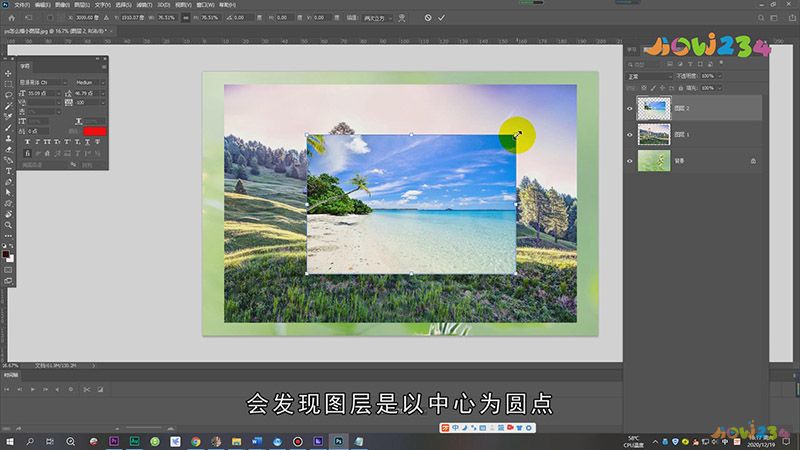Select the Eraser tool
Screen dimensions: 800x450
8,149
